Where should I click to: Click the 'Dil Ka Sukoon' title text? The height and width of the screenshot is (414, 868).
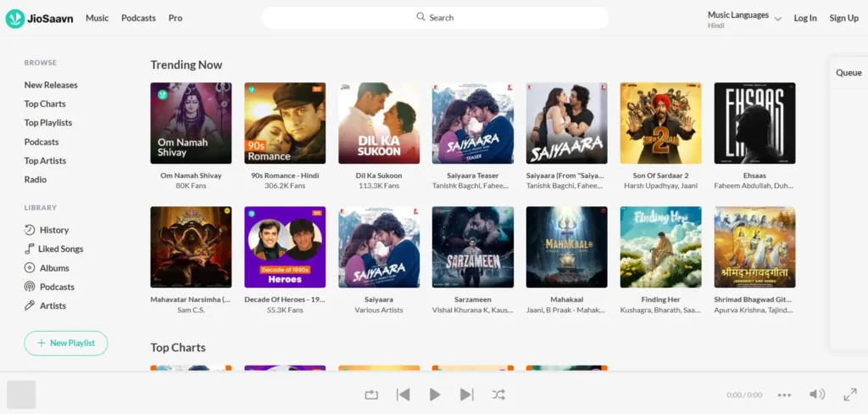coord(379,175)
